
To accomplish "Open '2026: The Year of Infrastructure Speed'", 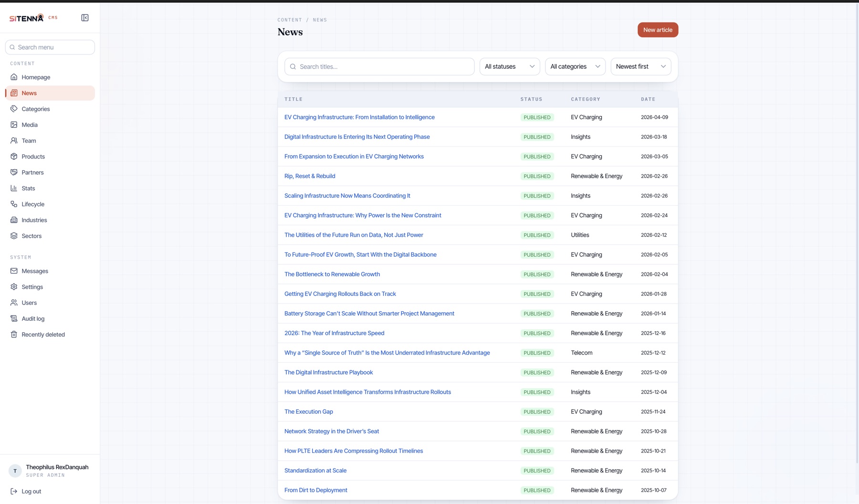I will (x=335, y=333).
